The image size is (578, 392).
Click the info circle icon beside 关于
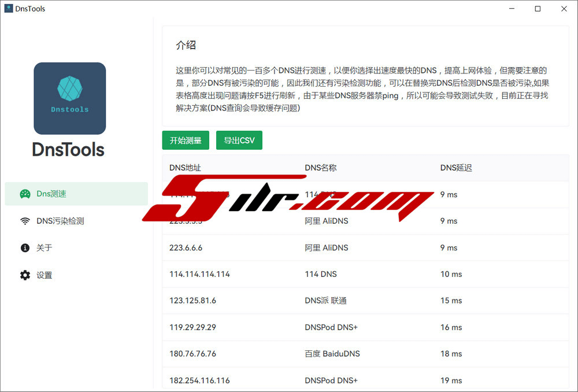(x=25, y=247)
